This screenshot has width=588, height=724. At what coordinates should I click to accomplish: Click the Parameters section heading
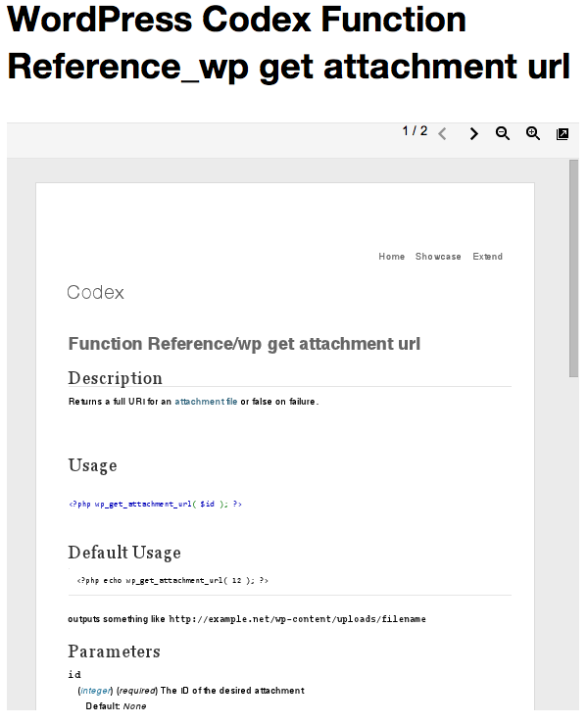point(114,652)
